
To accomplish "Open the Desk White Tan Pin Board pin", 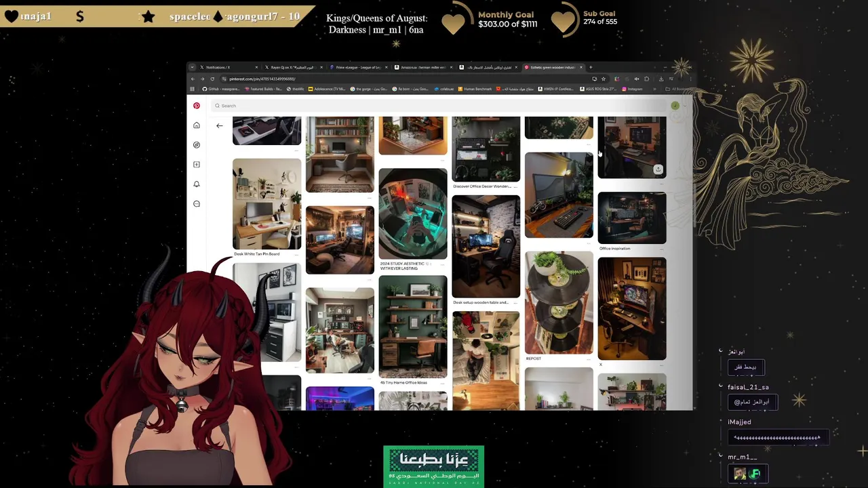I will (x=267, y=204).
